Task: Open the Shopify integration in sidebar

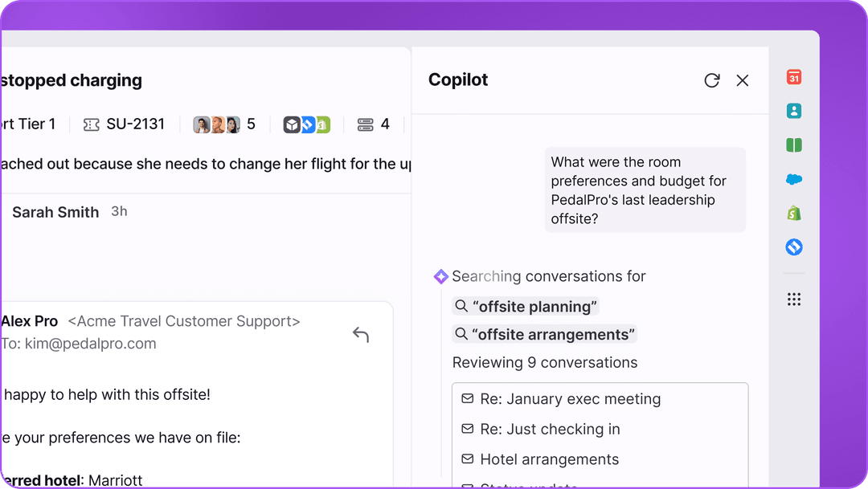Action: coord(794,214)
